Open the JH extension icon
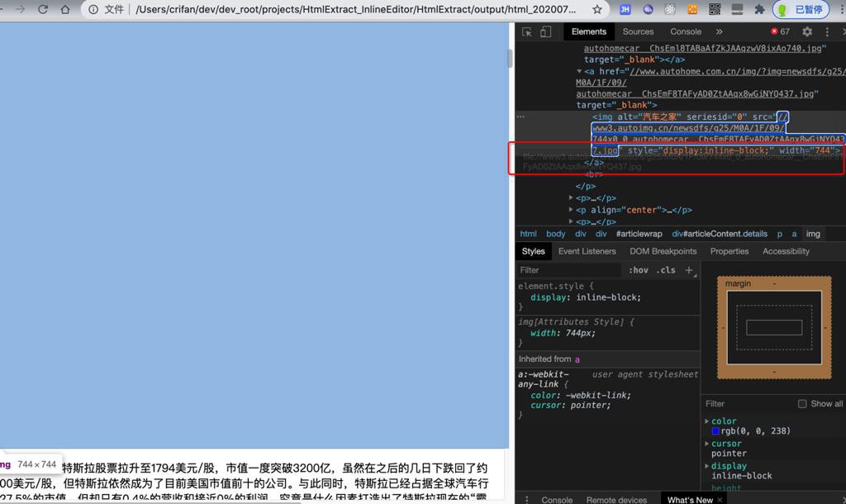 [625, 9]
